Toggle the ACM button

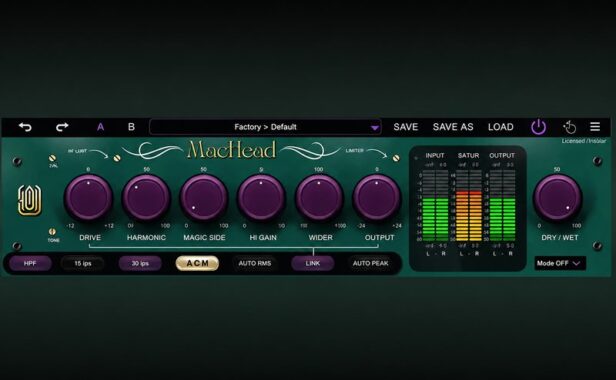[x=197, y=263]
